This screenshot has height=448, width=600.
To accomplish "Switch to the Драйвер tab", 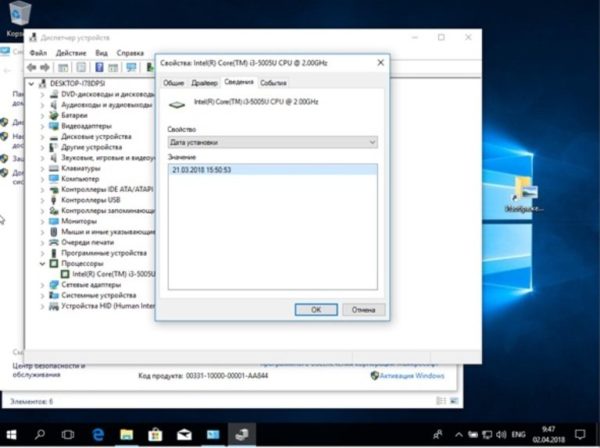I will coord(204,83).
